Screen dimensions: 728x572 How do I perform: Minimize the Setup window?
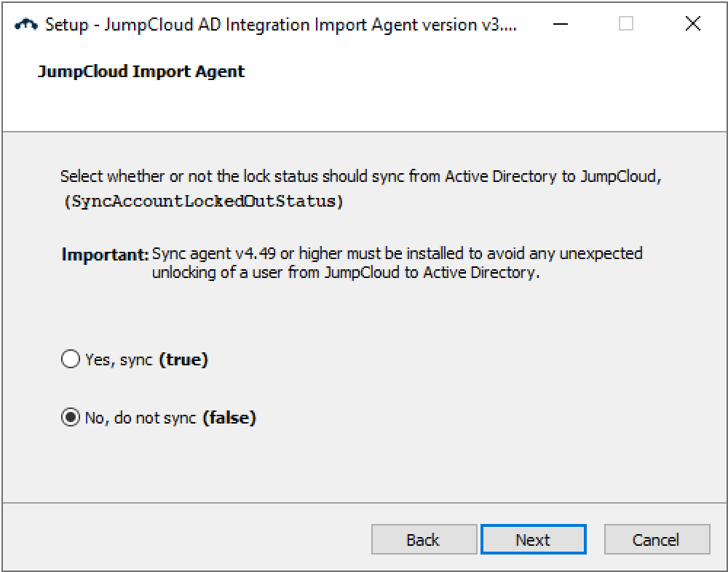click(x=560, y=24)
